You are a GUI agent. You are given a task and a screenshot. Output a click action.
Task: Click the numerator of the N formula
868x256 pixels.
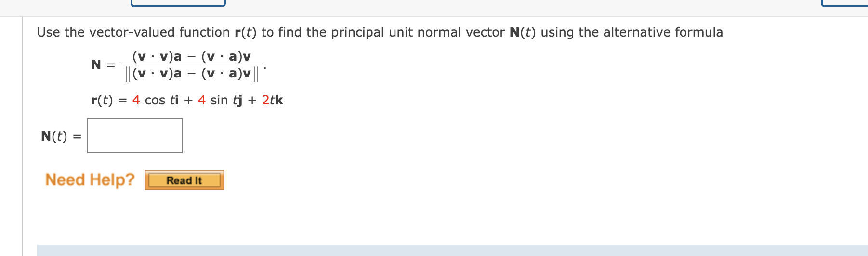click(192, 56)
